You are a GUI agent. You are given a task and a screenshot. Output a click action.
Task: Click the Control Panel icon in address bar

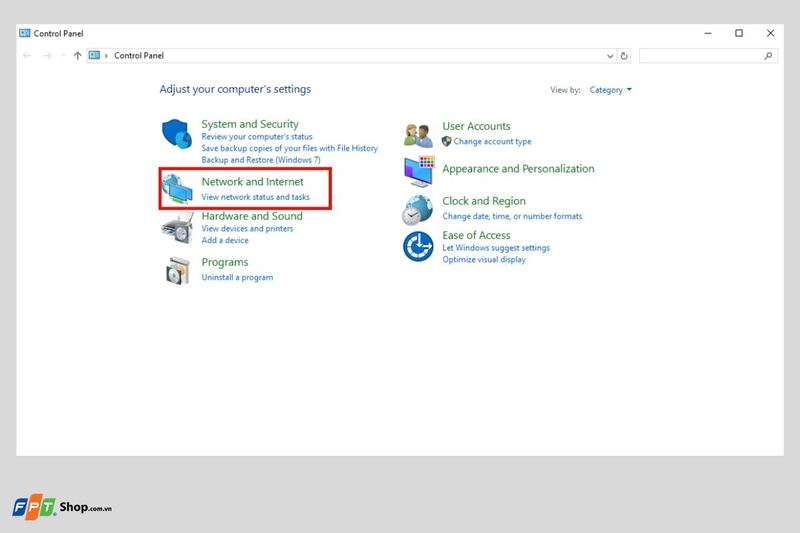click(x=94, y=55)
